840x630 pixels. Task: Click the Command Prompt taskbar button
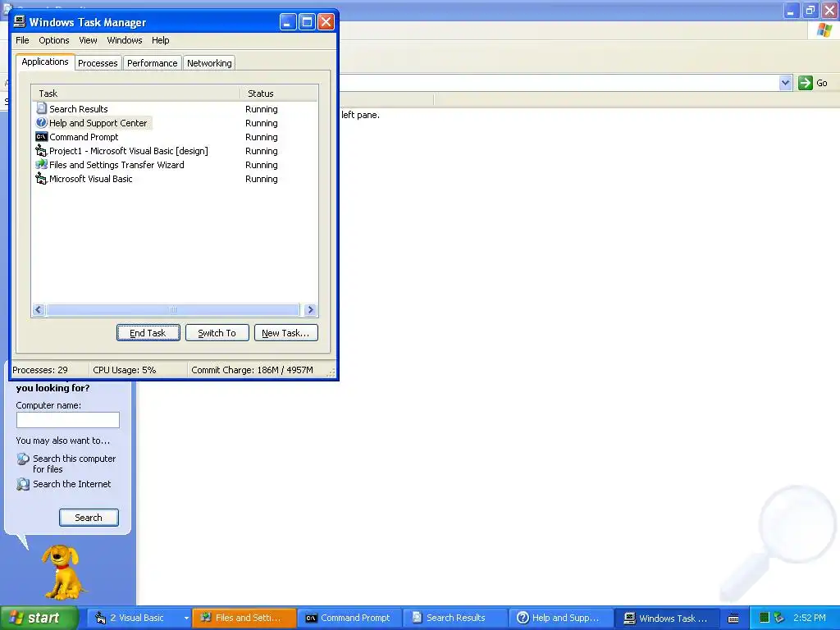349,618
